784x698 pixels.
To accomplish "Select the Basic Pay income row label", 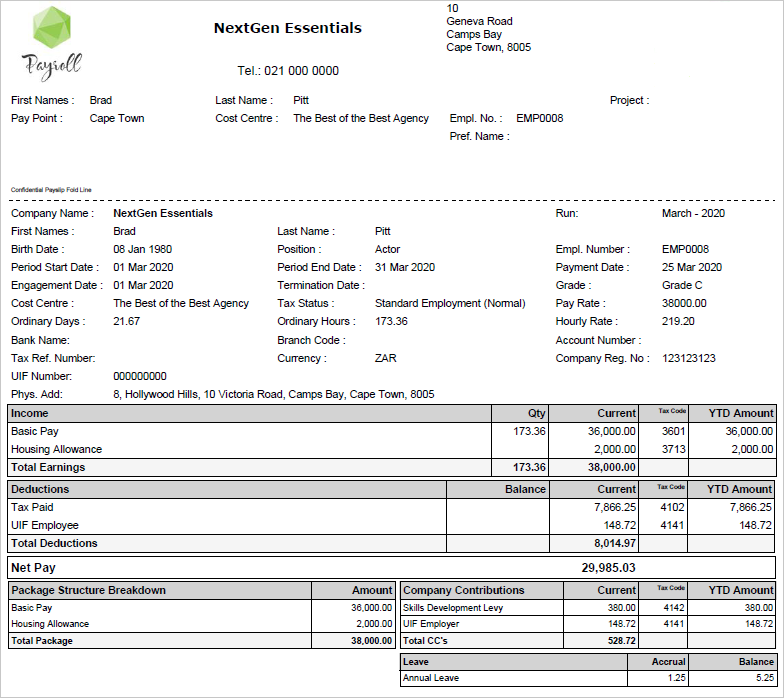I will pos(34,431).
